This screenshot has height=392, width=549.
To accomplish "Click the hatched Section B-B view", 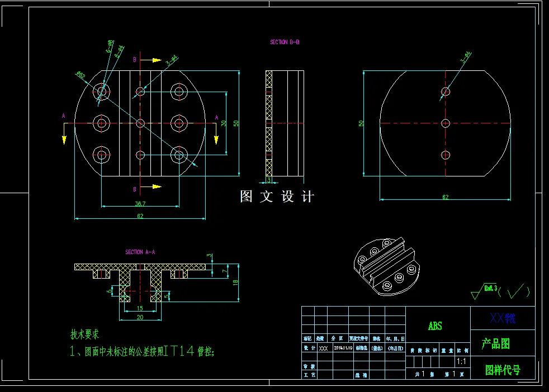I will [285, 123].
